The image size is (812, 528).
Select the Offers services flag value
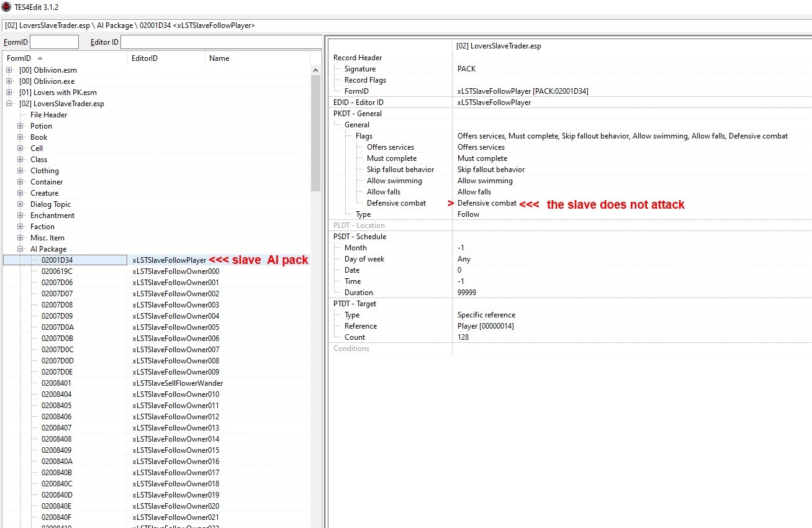(x=481, y=147)
